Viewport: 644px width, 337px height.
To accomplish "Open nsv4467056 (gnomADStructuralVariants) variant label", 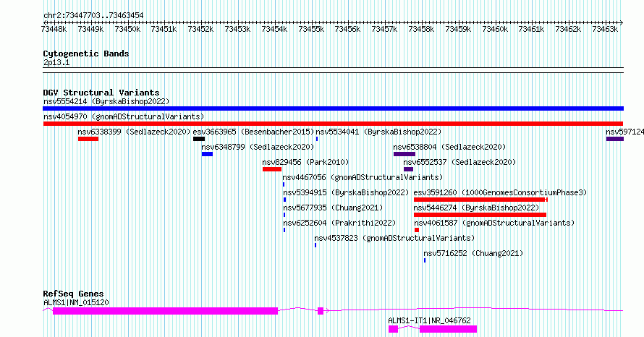I will [x=363, y=177].
